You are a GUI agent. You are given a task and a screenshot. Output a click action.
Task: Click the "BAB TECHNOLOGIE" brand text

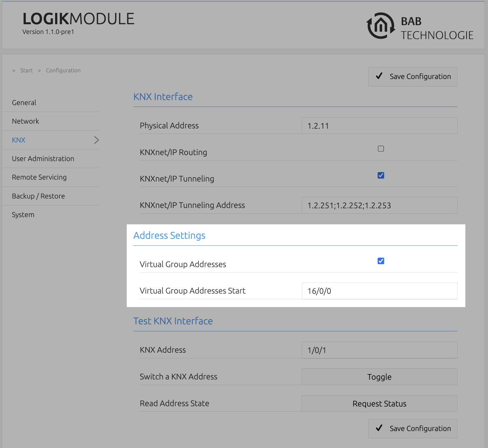point(437,28)
